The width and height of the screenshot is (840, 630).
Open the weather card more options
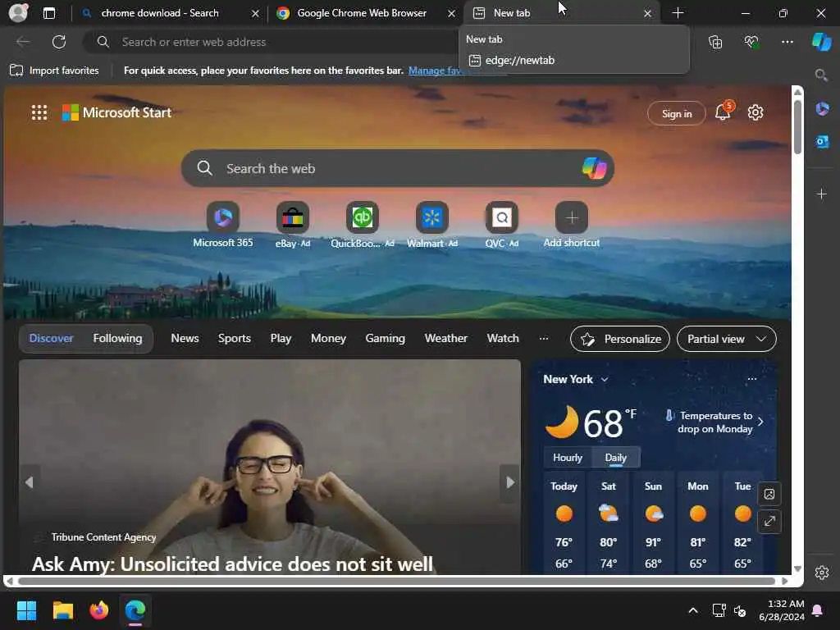751,379
